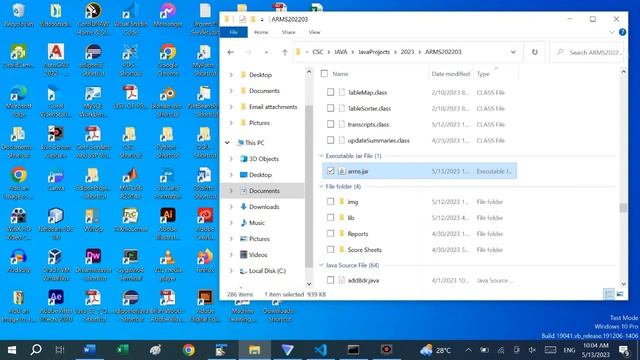The height and width of the screenshot is (360, 640).
Task: Collapse the File folder group
Action: pos(321,187)
